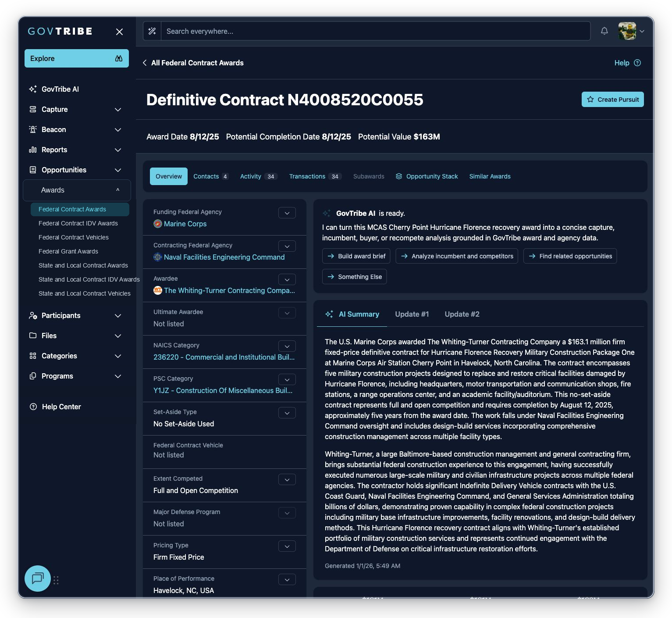
Task: Expand the Reports menu chevron
Action: (118, 150)
